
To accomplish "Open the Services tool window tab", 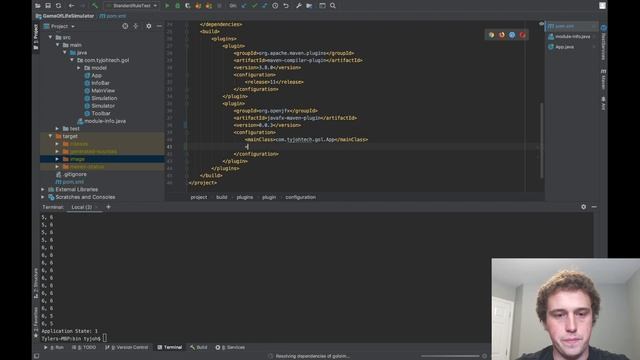I will coord(230,347).
